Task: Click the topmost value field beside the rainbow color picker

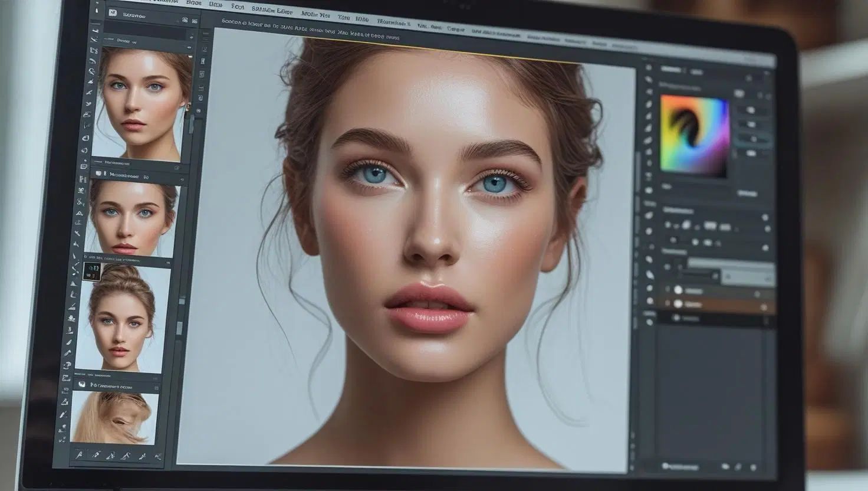Action: 751,110
